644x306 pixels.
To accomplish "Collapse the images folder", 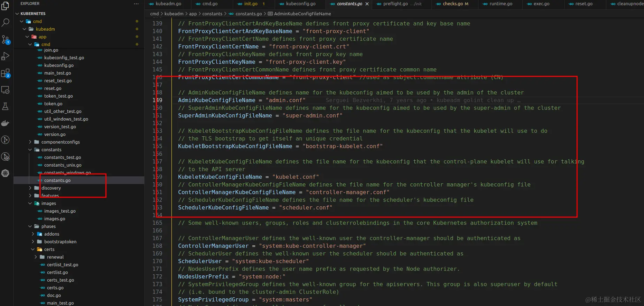I will pos(48,203).
